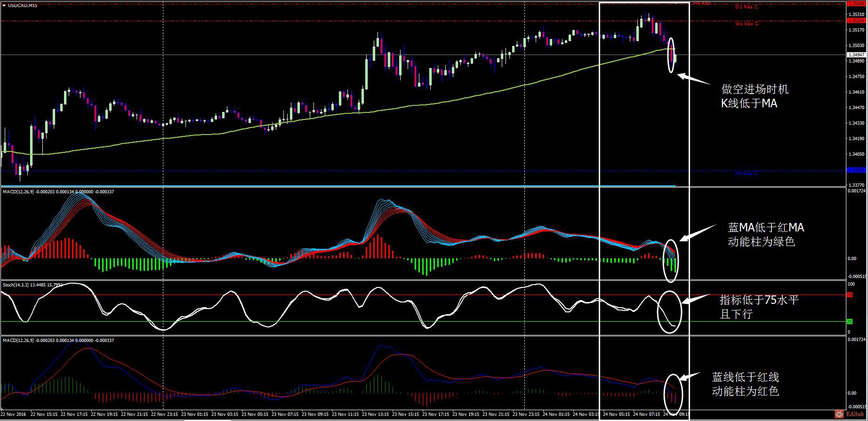
Task: Click the red 1.35404 price tag
Action: click(x=856, y=3)
